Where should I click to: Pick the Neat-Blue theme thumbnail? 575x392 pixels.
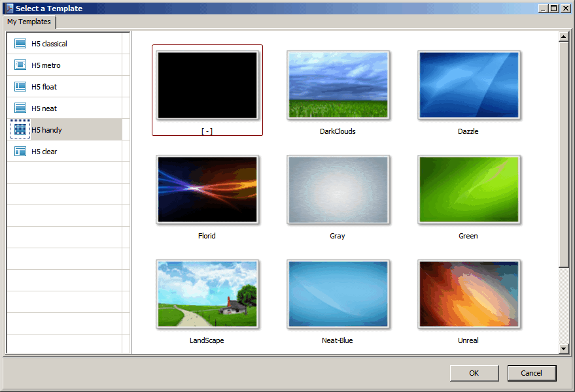(338, 294)
